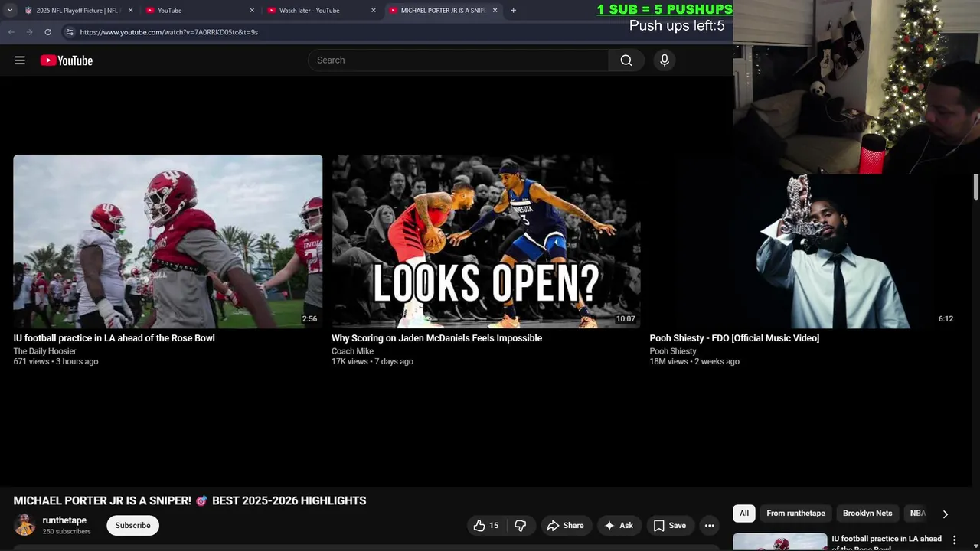980x551 pixels.
Task: Click the search magnifier button
Action: pos(626,60)
